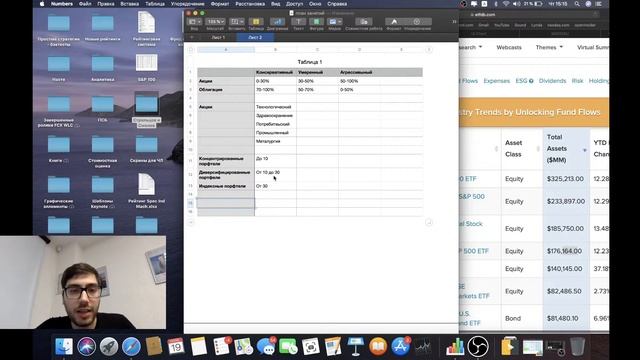Screen dimensions: 640x360
Task: Open Calendar from the Dock
Action: pyautogui.click(x=176, y=347)
